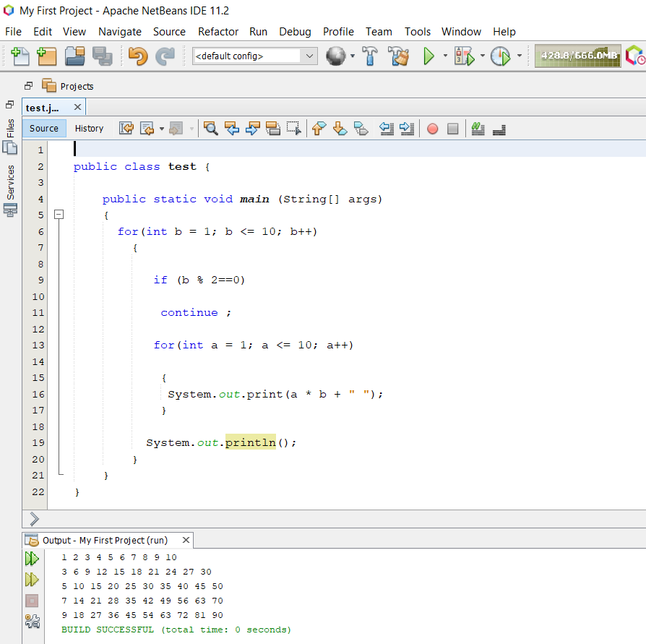
Task: Clean and Build with broom hammer icon
Action: tap(398, 56)
